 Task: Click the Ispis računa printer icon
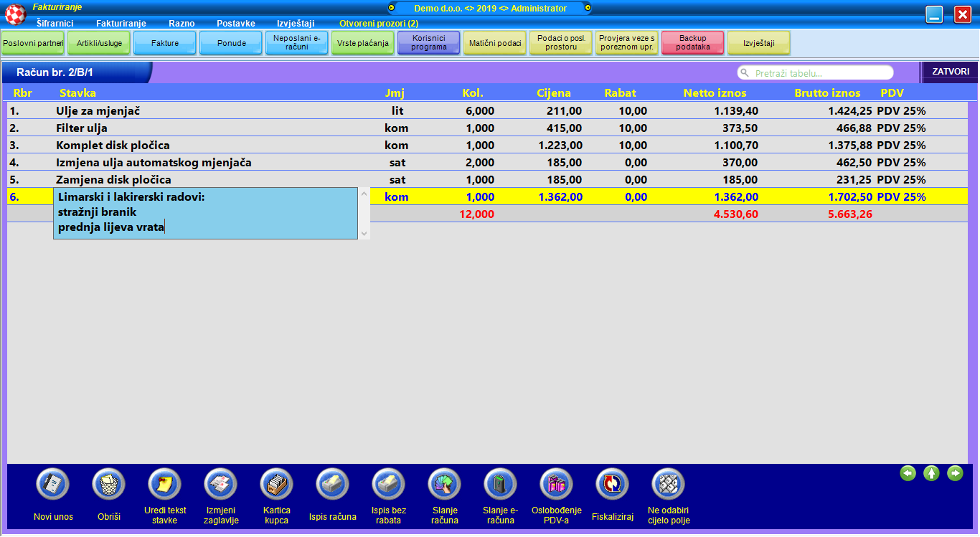(x=332, y=485)
